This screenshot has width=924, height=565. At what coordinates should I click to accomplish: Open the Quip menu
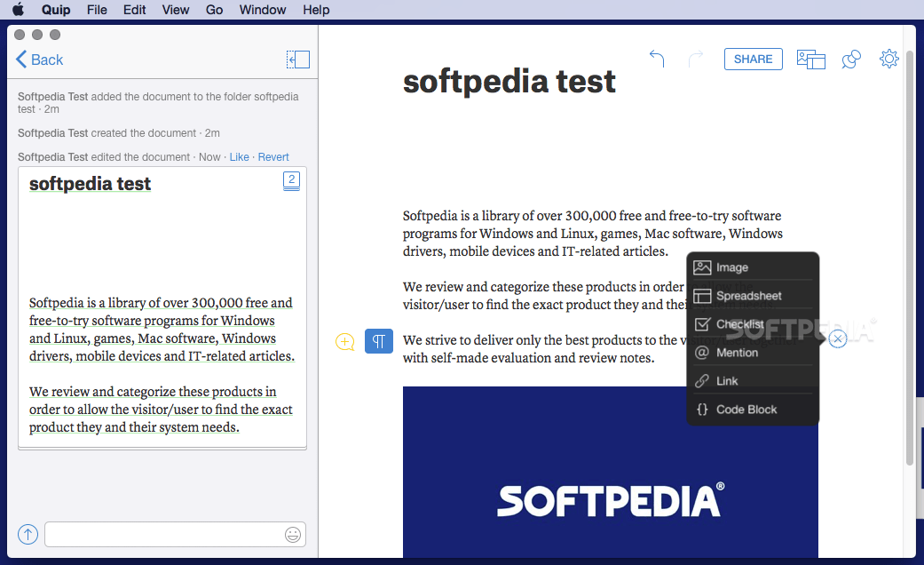(56, 10)
